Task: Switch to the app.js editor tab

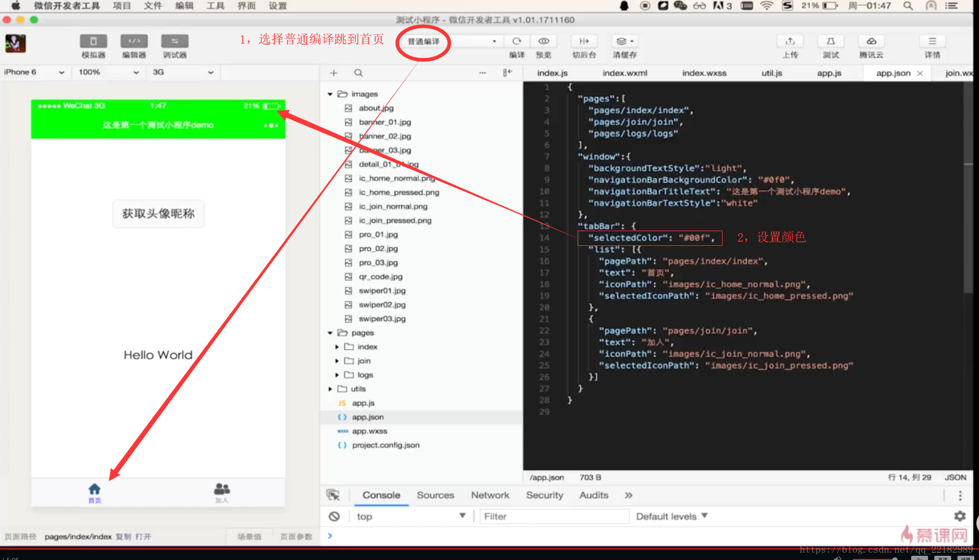Action: click(x=829, y=73)
